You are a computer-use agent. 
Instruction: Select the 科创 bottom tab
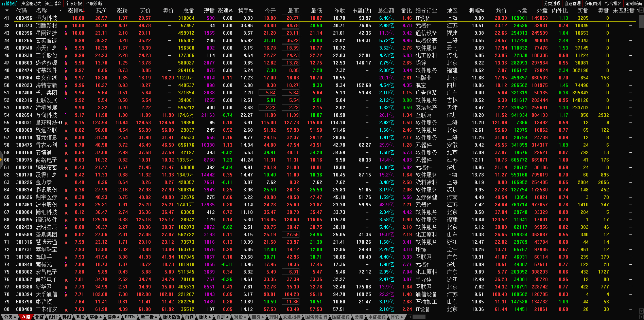click(x=67, y=317)
